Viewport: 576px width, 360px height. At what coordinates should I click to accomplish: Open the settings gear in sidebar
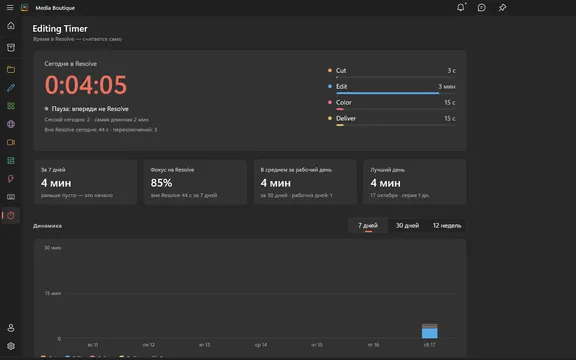[11, 346]
